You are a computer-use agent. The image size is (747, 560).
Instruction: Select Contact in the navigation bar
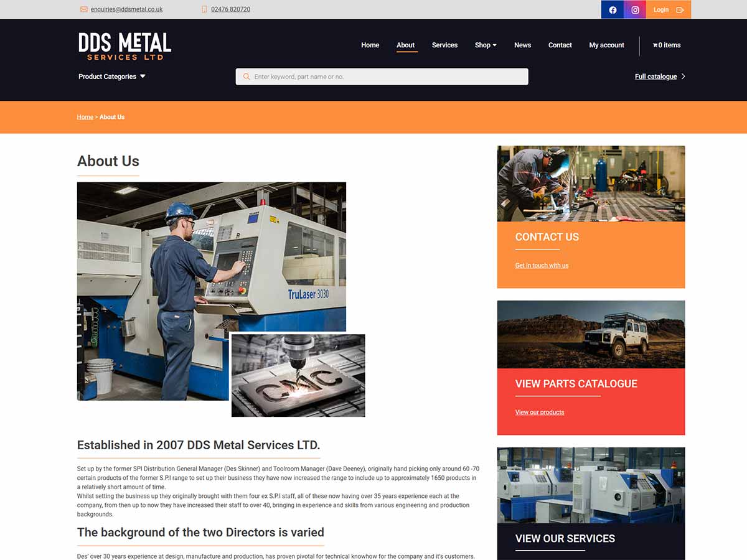(x=560, y=45)
